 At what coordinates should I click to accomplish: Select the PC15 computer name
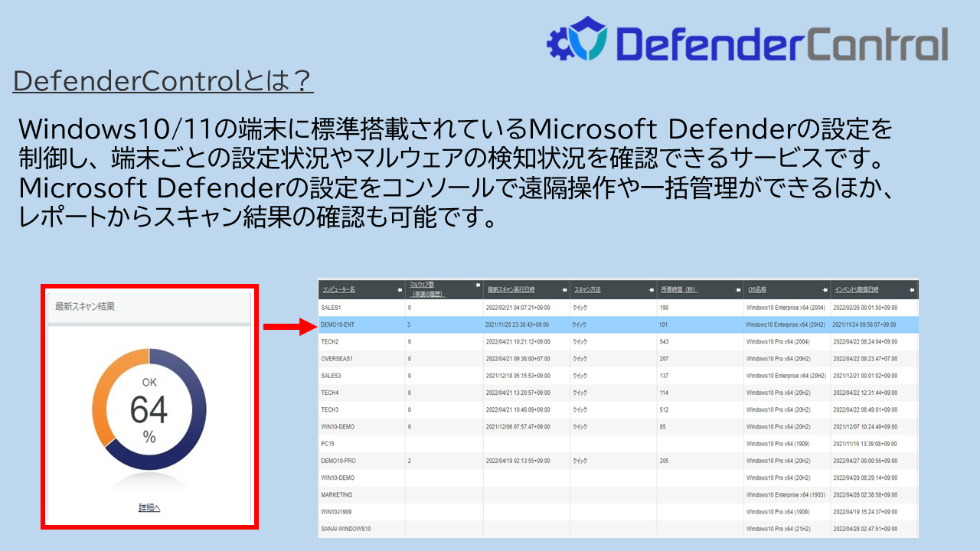tap(328, 444)
